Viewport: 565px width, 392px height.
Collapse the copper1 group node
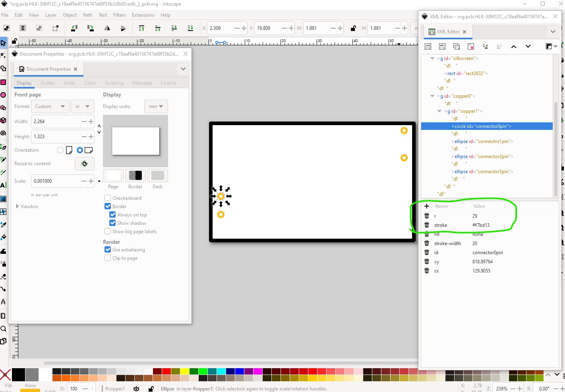pyautogui.click(x=439, y=111)
